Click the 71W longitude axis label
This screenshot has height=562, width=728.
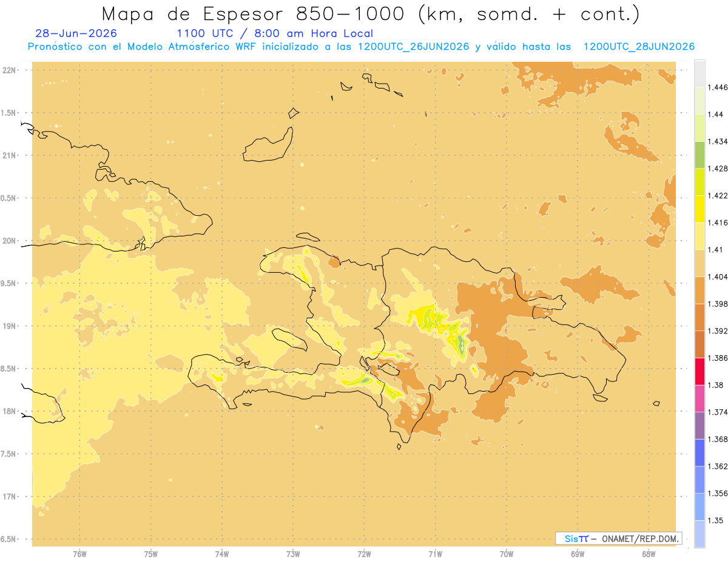point(436,554)
